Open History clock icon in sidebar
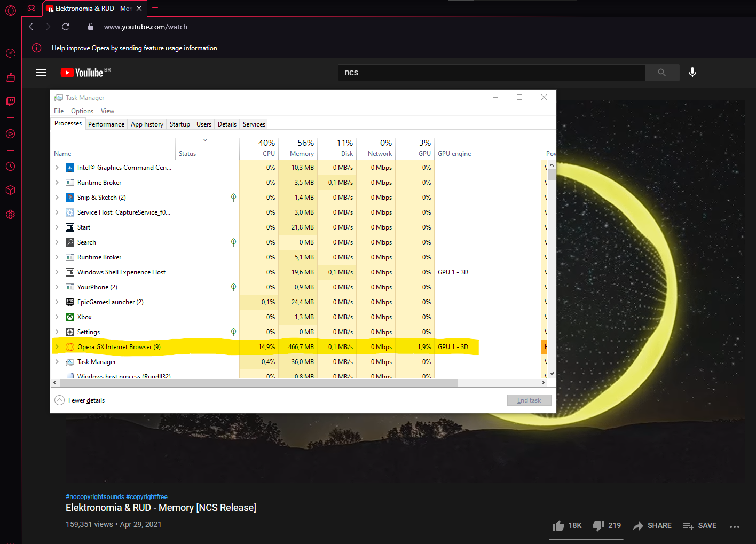This screenshot has width=756, height=544. pyautogui.click(x=10, y=167)
